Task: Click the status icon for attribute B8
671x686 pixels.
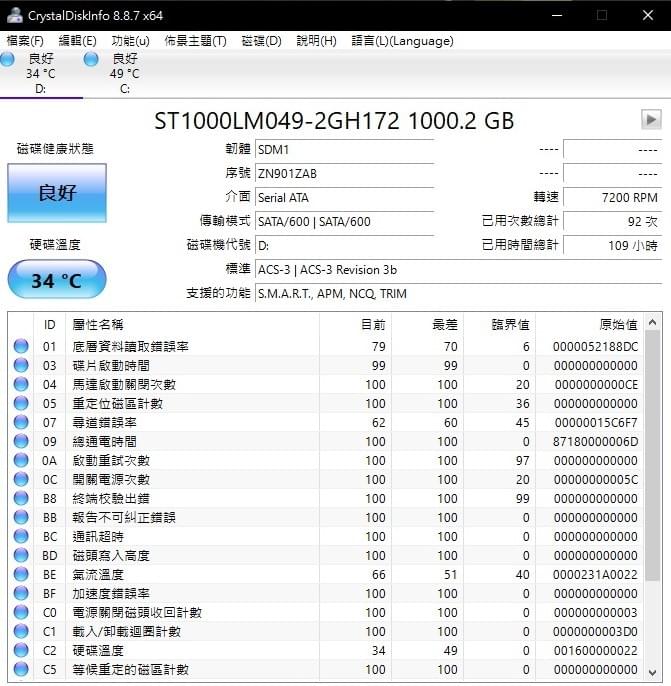Action: [x=21, y=498]
